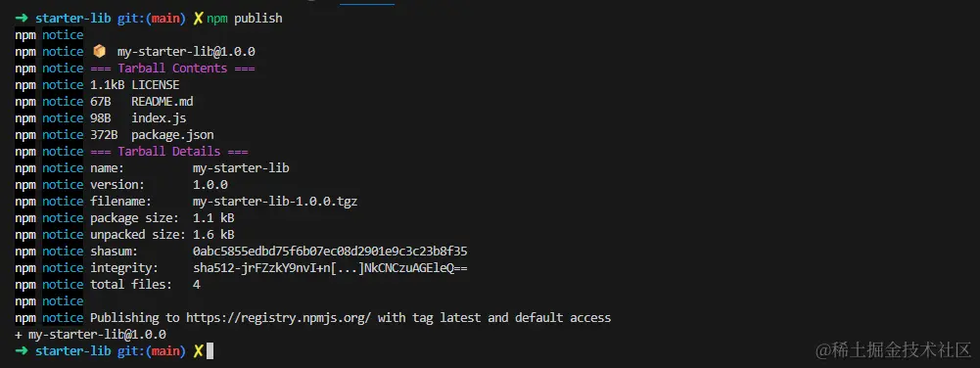Place cursor at the terminal block cursor
The height and width of the screenshot is (368, 980).
[210, 351]
